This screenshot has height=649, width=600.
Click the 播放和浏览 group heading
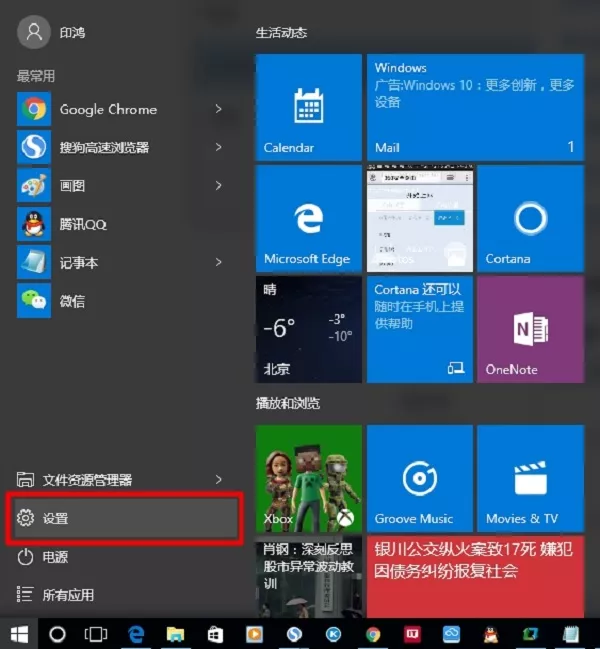(x=288, y=403)
